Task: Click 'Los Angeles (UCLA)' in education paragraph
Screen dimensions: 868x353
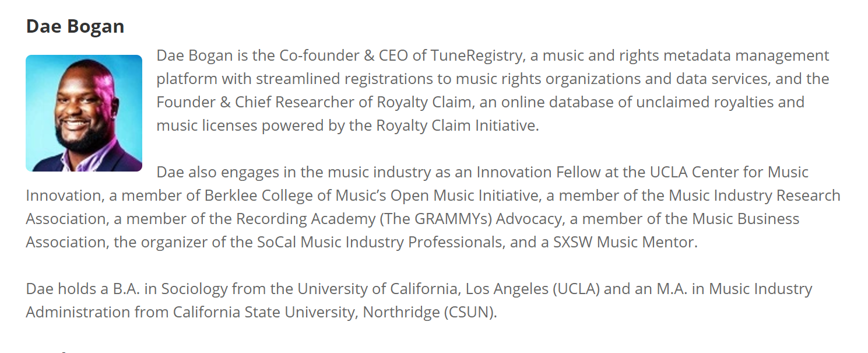Action: [x=541, y=289]
